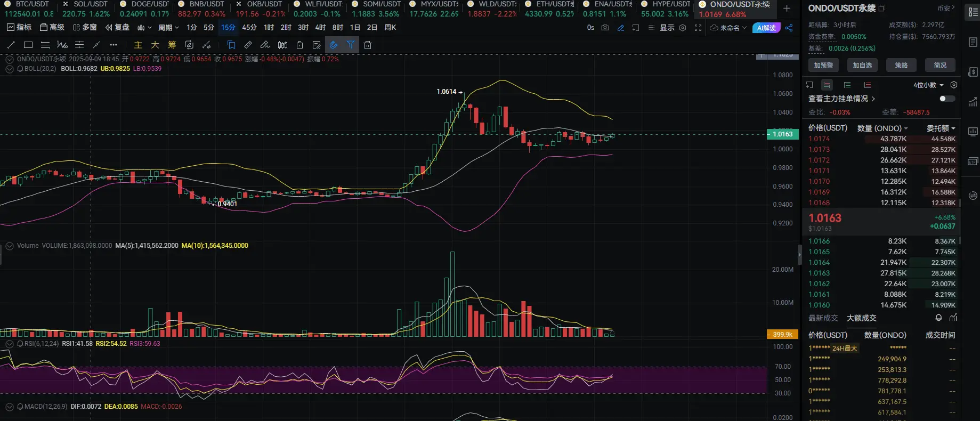
Task: Switch to the 1分 timeframe
Action: point(192,28)
